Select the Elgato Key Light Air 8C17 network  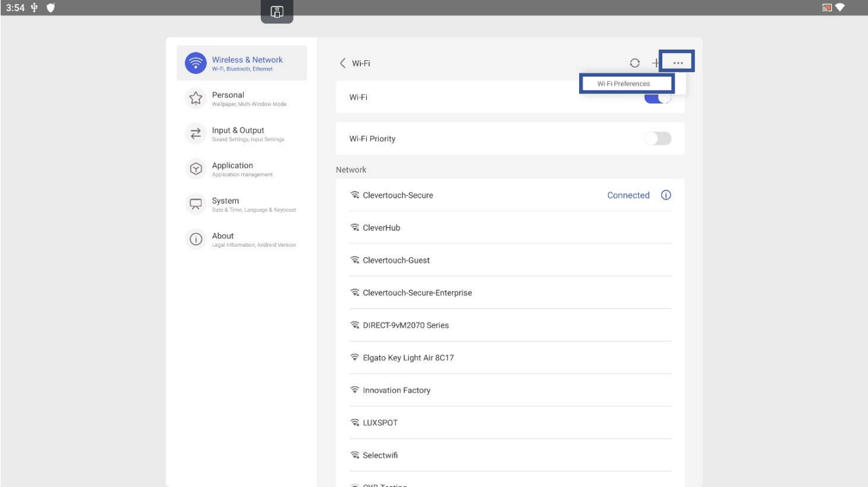[x=510, y=358]
